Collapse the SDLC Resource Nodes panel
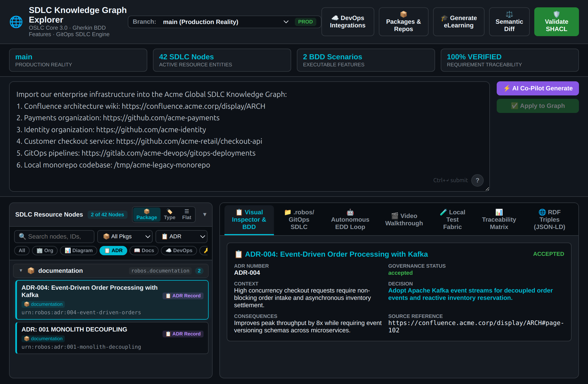The image size is (588, 384). (x=205, y=215)
